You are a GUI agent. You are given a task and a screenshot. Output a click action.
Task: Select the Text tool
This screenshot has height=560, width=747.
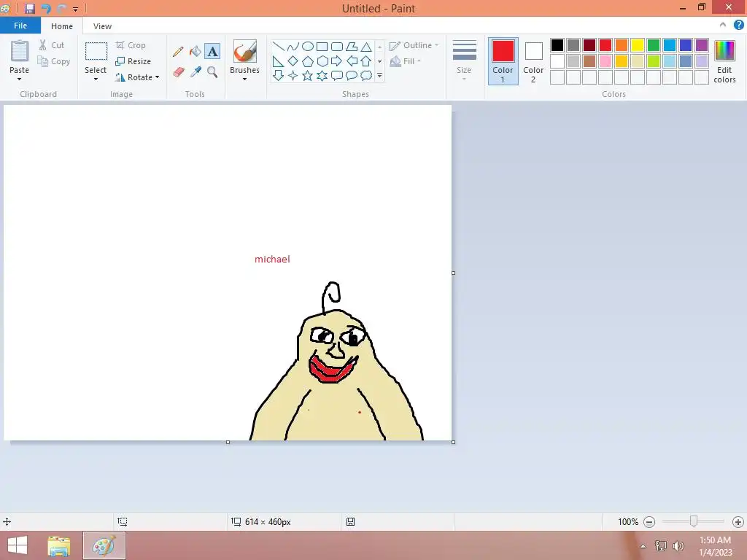click(x=212, y=52)
